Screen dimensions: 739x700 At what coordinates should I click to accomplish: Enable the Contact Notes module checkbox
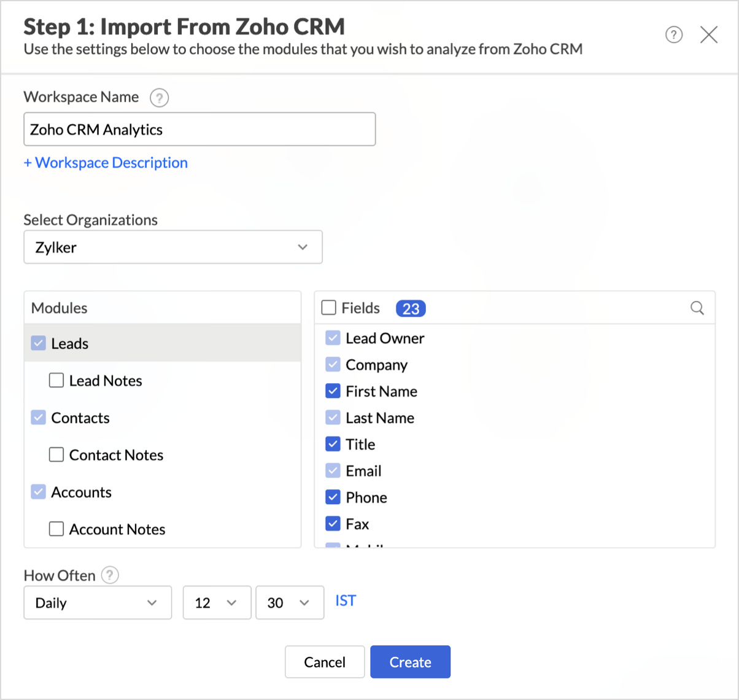[56, 455]
